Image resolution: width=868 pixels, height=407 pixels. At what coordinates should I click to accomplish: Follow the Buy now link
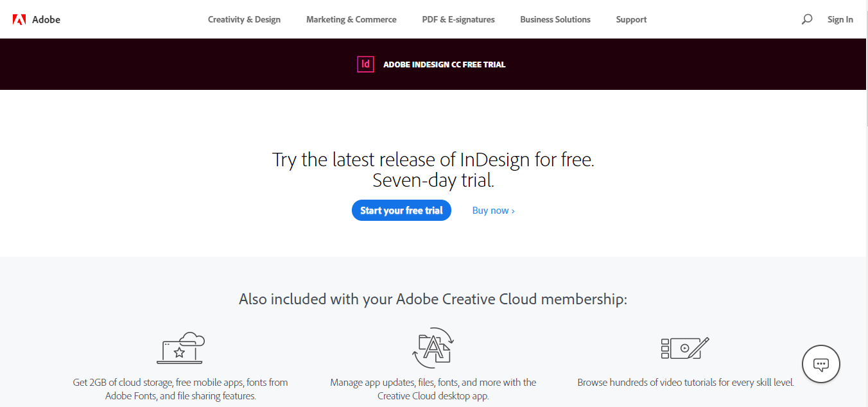coord(493,211)
